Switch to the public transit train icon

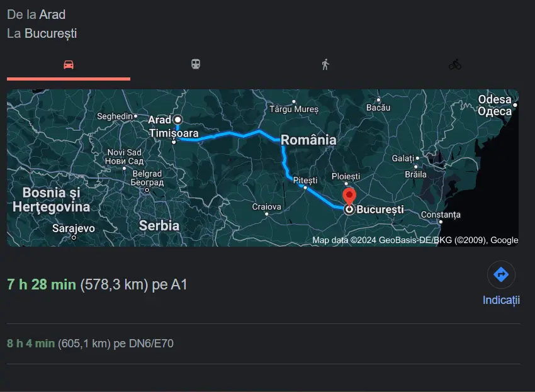click(x=196, y=64)
